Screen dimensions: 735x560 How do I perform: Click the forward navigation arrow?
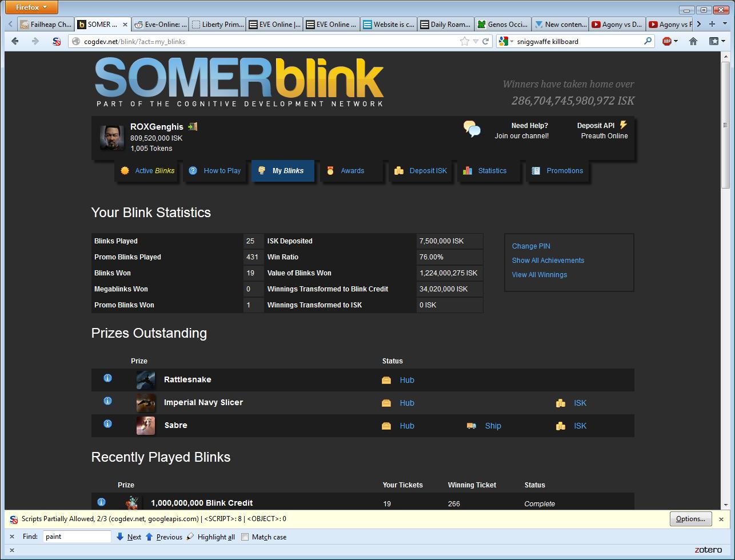(35, 41)
